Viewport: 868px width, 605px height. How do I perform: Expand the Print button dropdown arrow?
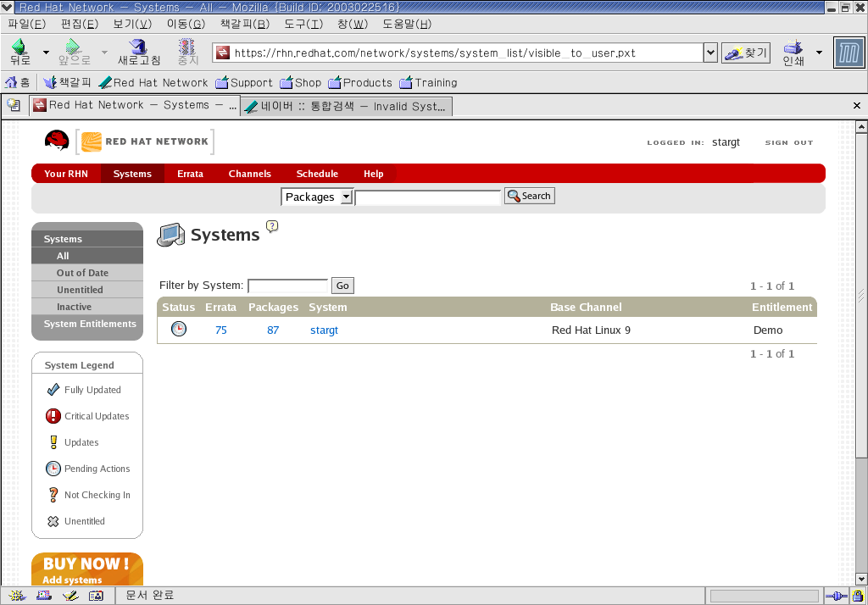point(820,53)
